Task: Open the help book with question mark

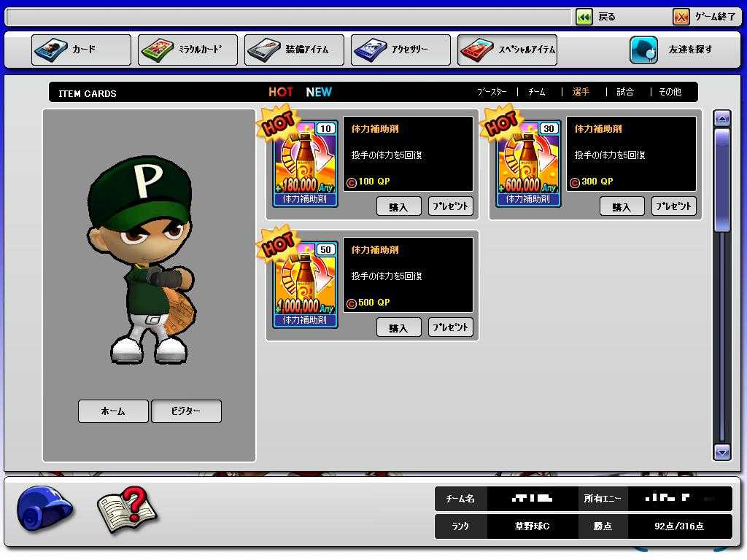Action: point(128,510)
